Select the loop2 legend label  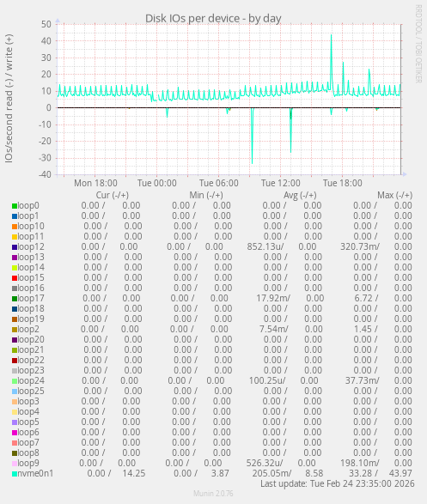pyautogui.click(x=28, y=329)
